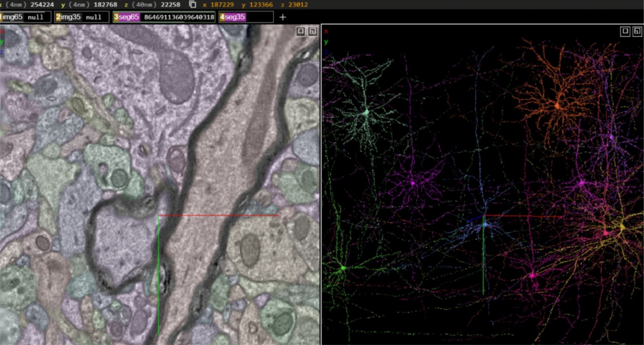Click the layout switch icon in EM panel

[313, 31]
